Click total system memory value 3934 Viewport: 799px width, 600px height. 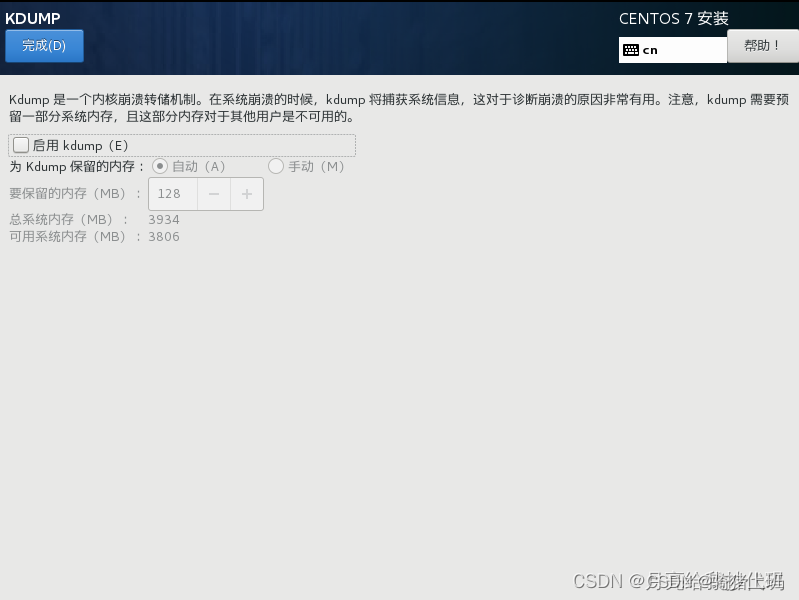pos(164,220)
